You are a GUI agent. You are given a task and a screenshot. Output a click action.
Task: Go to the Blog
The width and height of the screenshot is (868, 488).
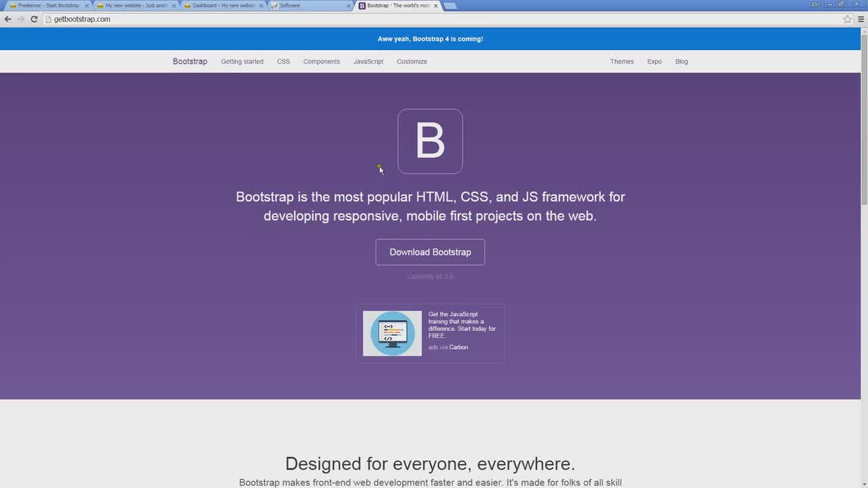(x=682, y=62)
